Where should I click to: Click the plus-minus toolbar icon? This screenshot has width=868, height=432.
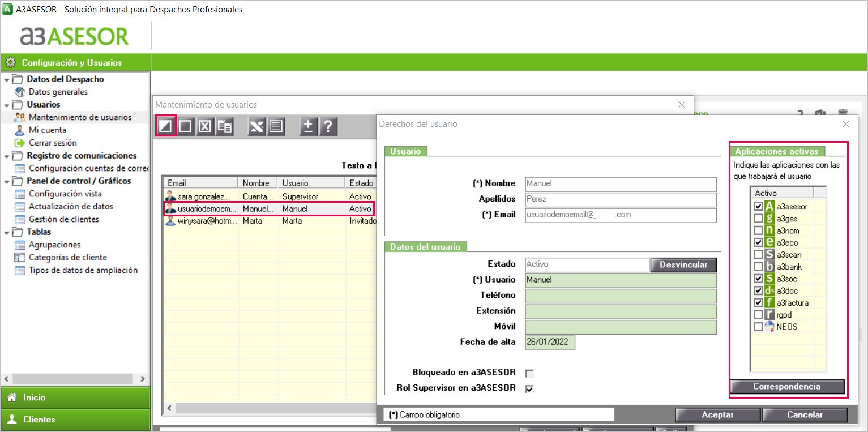pos(308,126)
